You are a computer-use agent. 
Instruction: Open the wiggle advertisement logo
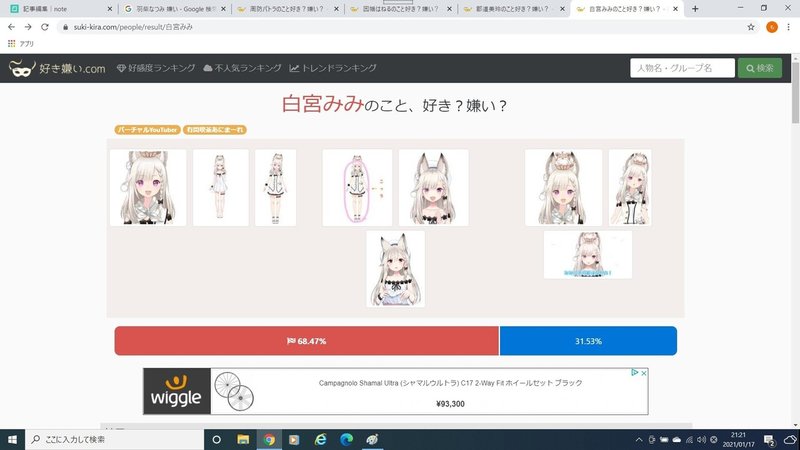(x=177, y=391)
